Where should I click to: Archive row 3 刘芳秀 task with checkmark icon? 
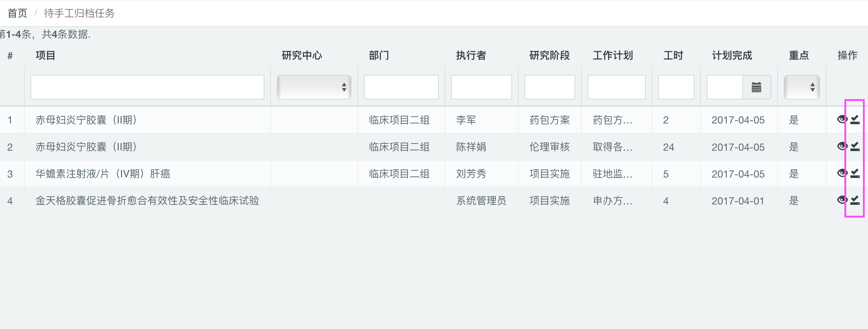tap(855, 173)
